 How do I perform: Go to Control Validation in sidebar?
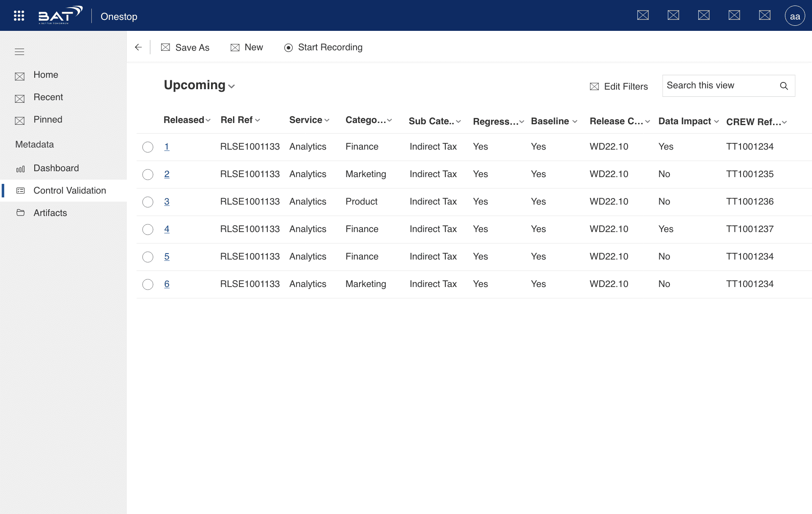(x=69, y=191)
